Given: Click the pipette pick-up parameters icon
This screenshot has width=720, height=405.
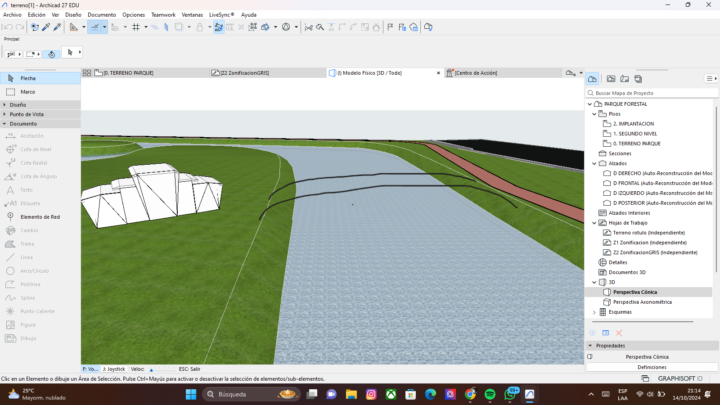Looking at the screenshot, I should pyautogui.click(x=46, y=27).
